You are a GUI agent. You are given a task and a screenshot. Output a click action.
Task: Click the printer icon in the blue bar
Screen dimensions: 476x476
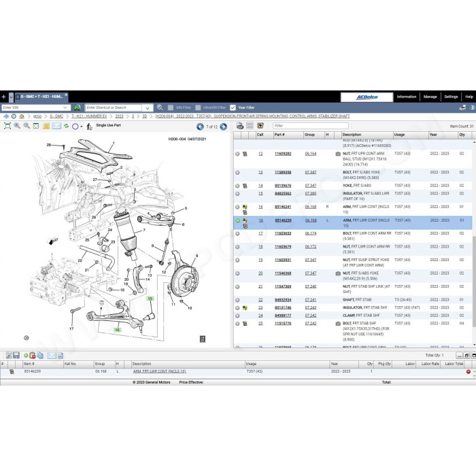[x=462, y=107]
